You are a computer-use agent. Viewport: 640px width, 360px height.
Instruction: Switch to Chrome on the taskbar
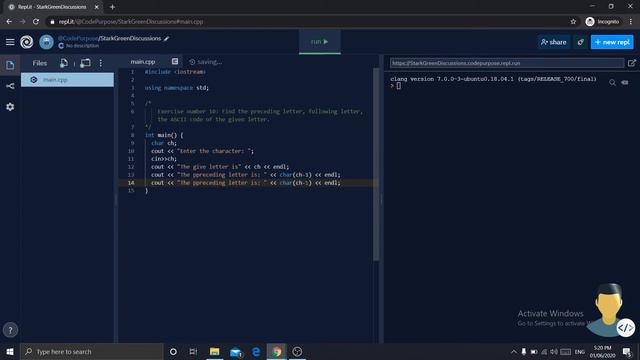tap(277, 351)
